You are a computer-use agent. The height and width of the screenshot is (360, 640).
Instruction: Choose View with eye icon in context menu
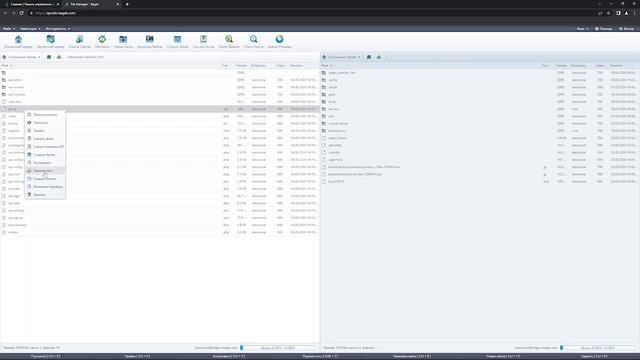[45, 122]
